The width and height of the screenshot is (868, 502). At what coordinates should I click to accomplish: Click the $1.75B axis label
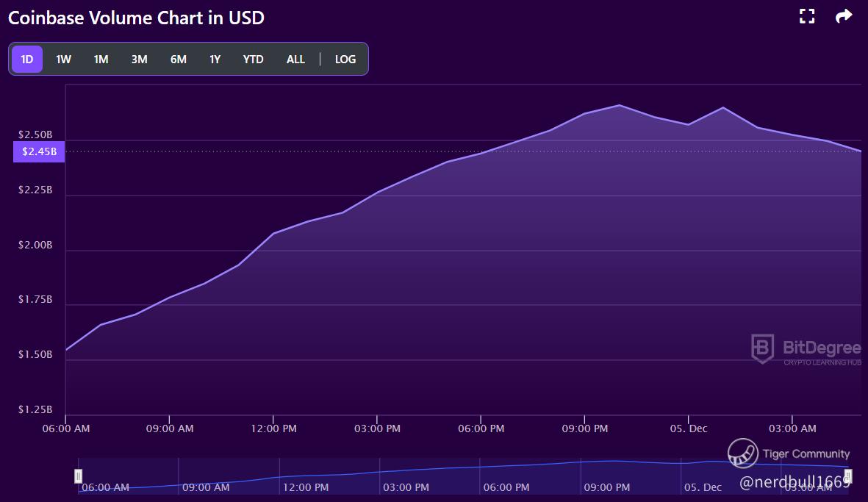35,299
